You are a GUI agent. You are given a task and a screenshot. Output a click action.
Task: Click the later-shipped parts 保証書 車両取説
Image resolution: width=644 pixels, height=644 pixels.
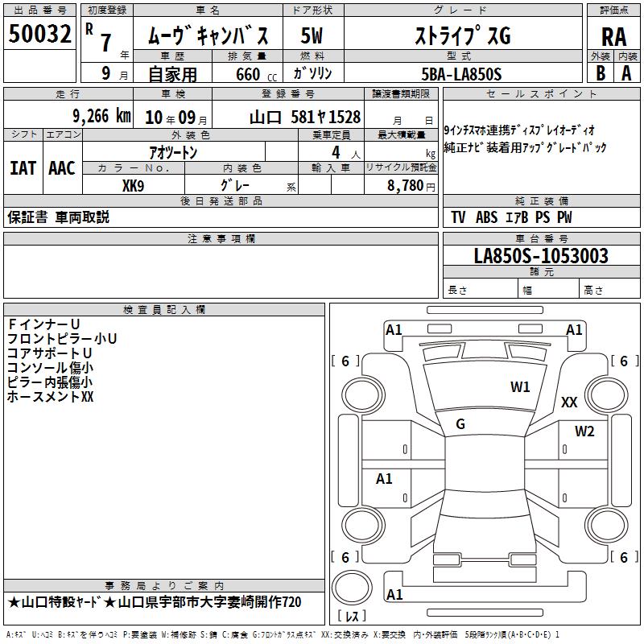(58, 217)
